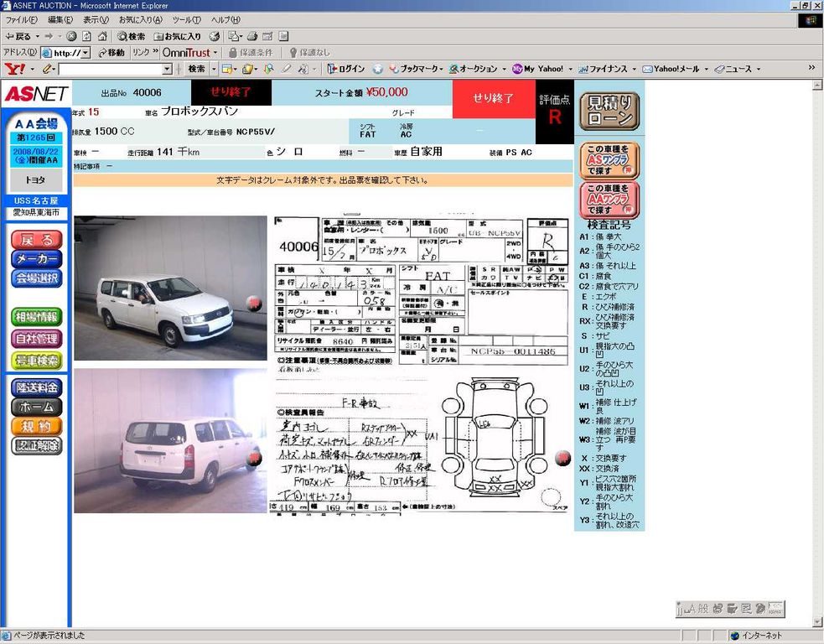Click inside the Yahoo toolbar search field
Viewport: 824px width, 644px height.
(111, 69)
